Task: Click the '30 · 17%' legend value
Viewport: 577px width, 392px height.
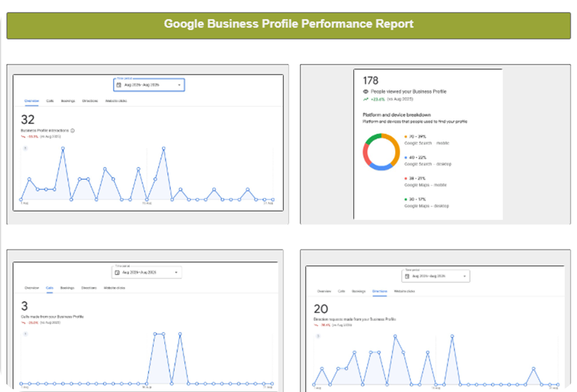Action: coord(418,200)
